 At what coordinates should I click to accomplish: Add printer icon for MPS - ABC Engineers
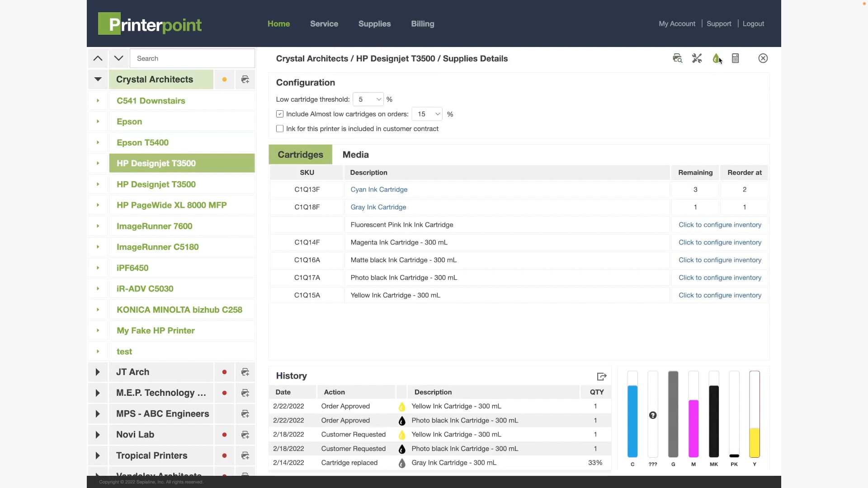coord(245,414)
